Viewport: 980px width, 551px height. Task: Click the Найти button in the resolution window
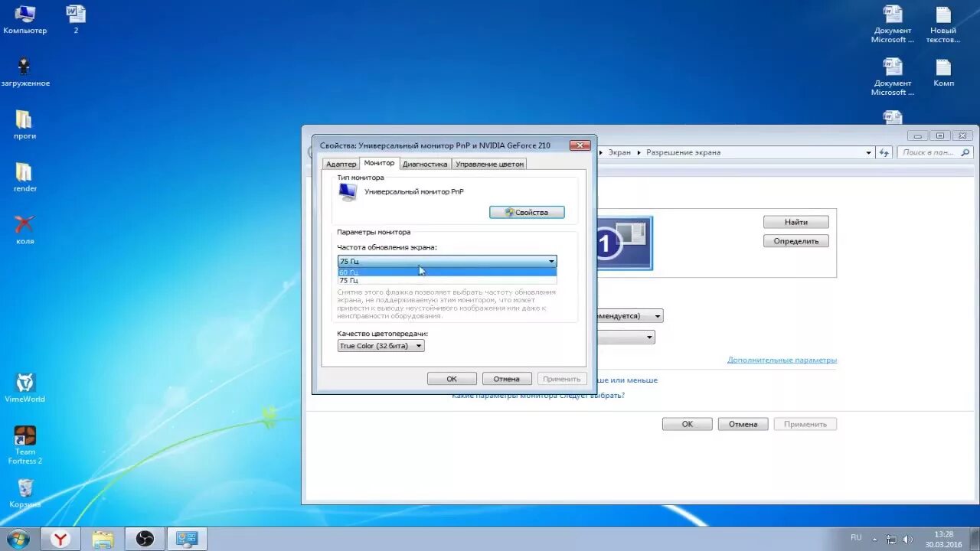(x=796, y=222)
